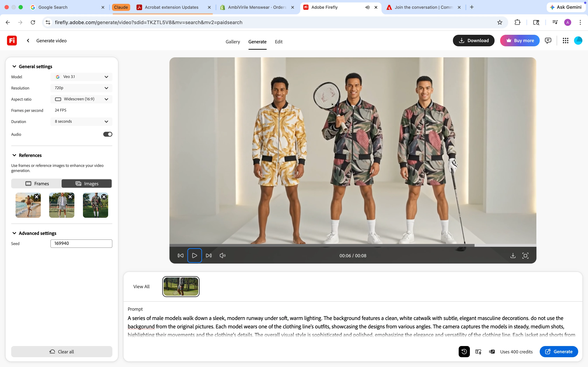The width and height of the screenshot is (588, 367).
Task: Open the Adobe apps grid
Action: [x=565, y=41]
